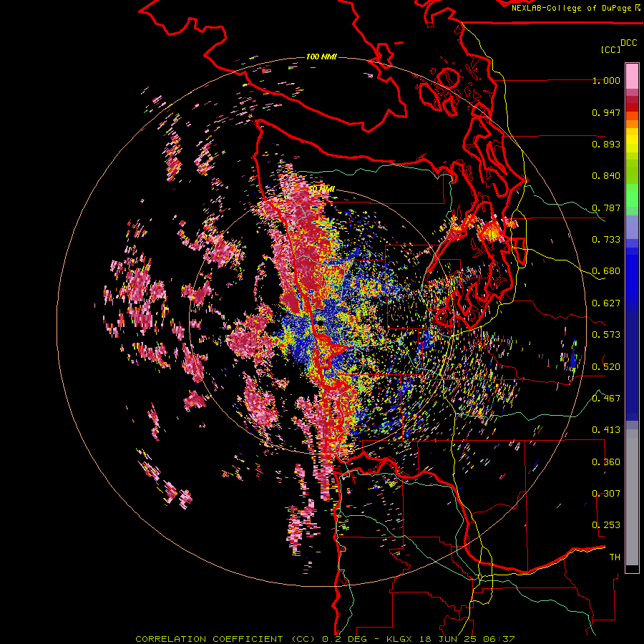The image size is (644, 644).
Task: Click the NEXLAB-College of DuPage label
Action: 571,8
